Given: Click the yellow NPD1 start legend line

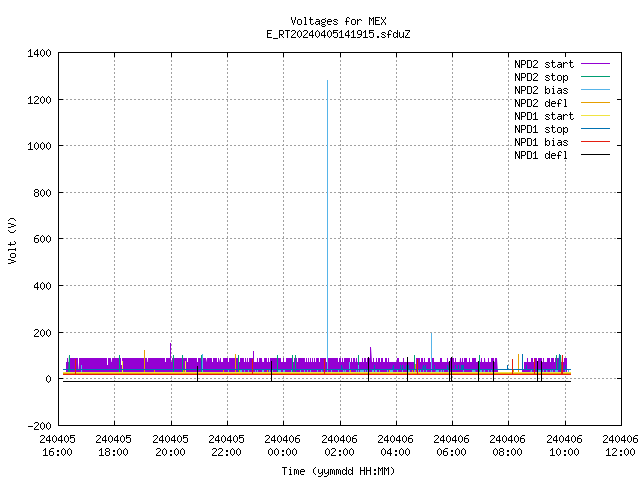Looking at the screenshot, I should tap(595, 116).
